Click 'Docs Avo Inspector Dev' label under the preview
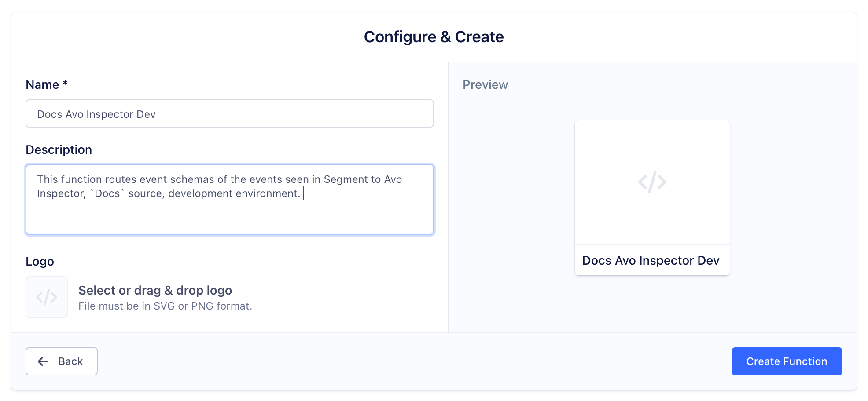This screenshot has height=401, width=868. click(651, 260)
